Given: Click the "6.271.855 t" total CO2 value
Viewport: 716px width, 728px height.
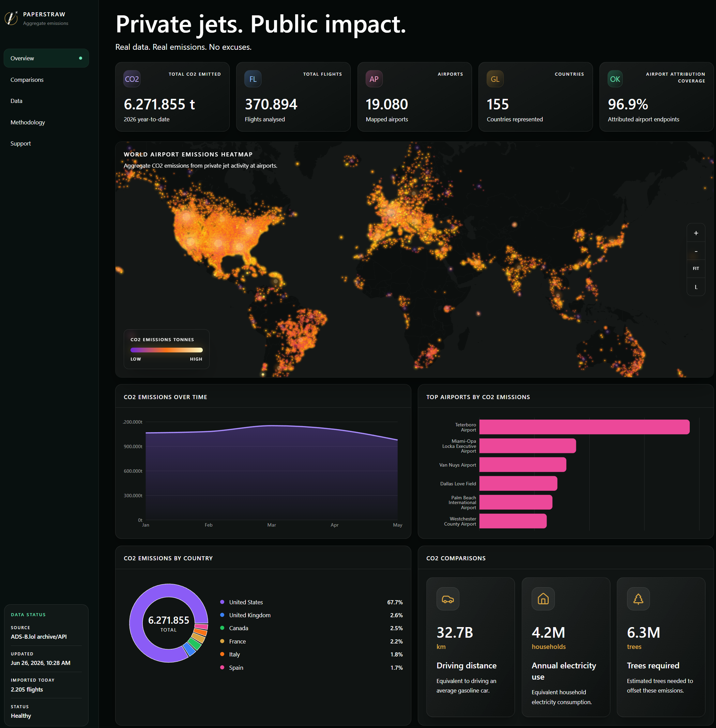Looking at the screenshot, I should pyautogui.click(x=159, y=104).
